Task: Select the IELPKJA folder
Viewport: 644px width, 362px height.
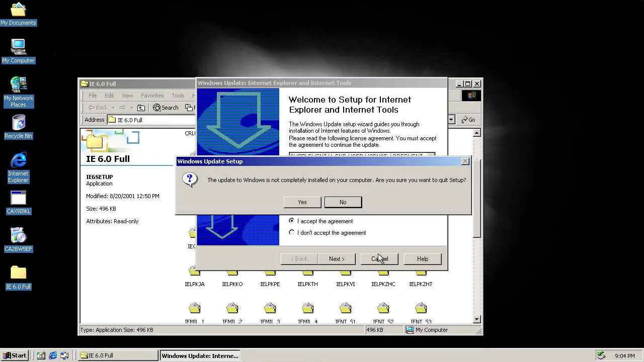Action: [195, 278]
